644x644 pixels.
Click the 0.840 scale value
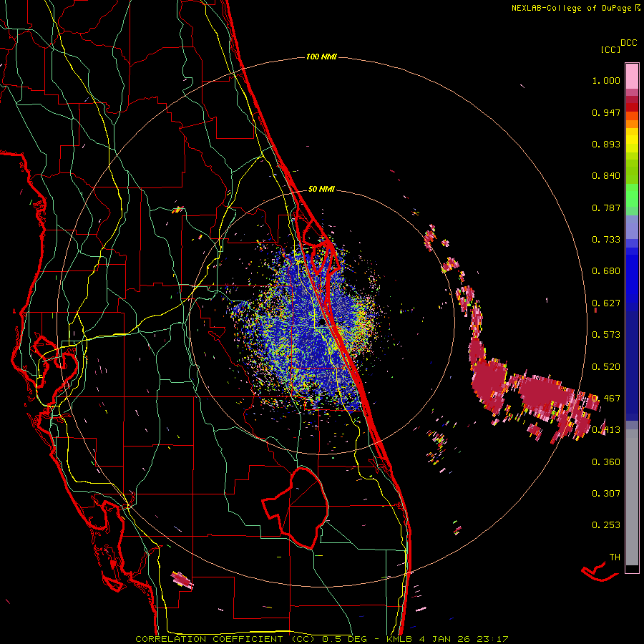pyautogui.click(x=606, y=176)
